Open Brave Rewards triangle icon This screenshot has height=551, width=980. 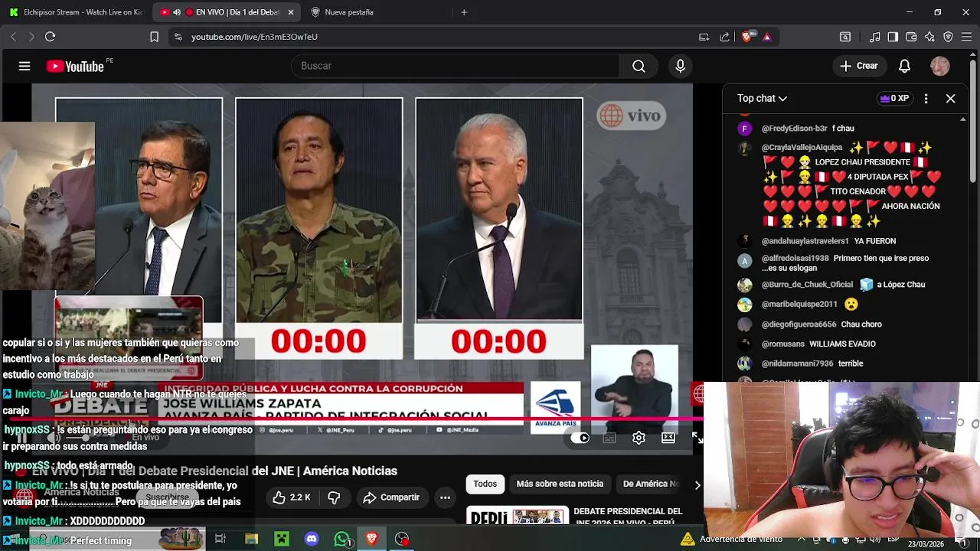point(766,37)
